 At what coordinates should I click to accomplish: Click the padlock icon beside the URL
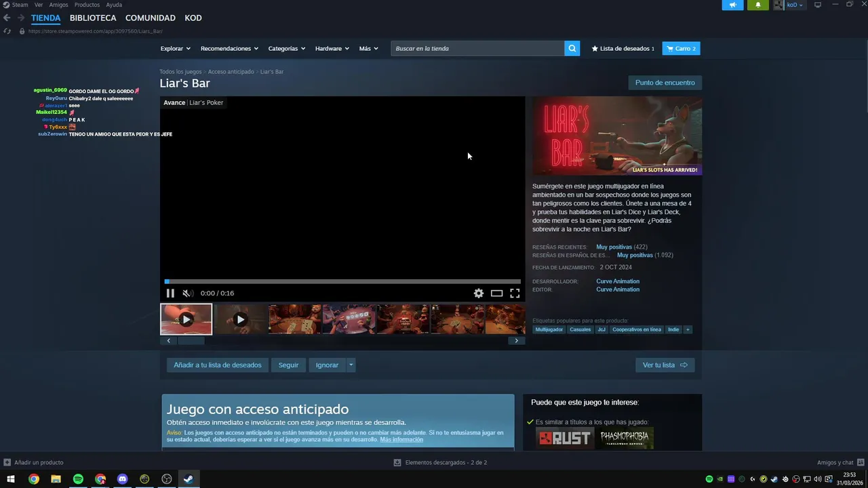(x=22, y=31)
